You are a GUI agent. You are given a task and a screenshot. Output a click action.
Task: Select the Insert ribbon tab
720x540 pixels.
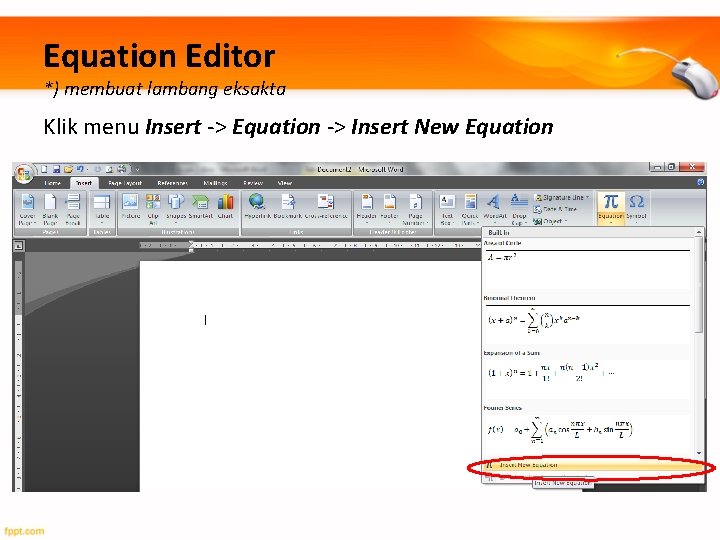click(x=84, y=183)
